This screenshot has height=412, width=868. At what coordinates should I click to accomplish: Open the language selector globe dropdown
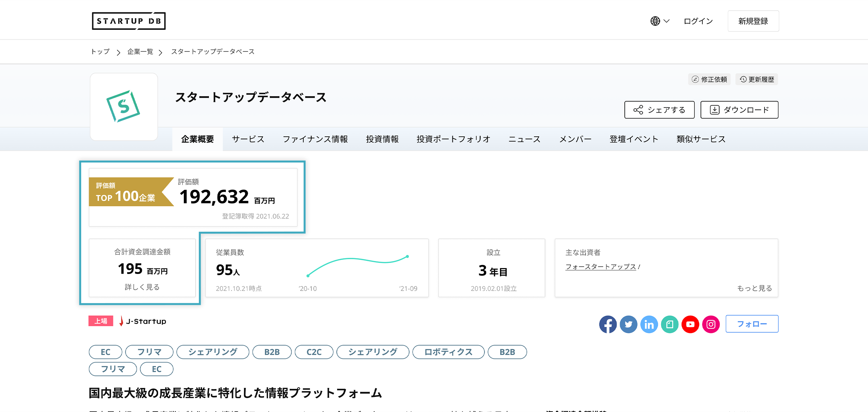[659, 21]
